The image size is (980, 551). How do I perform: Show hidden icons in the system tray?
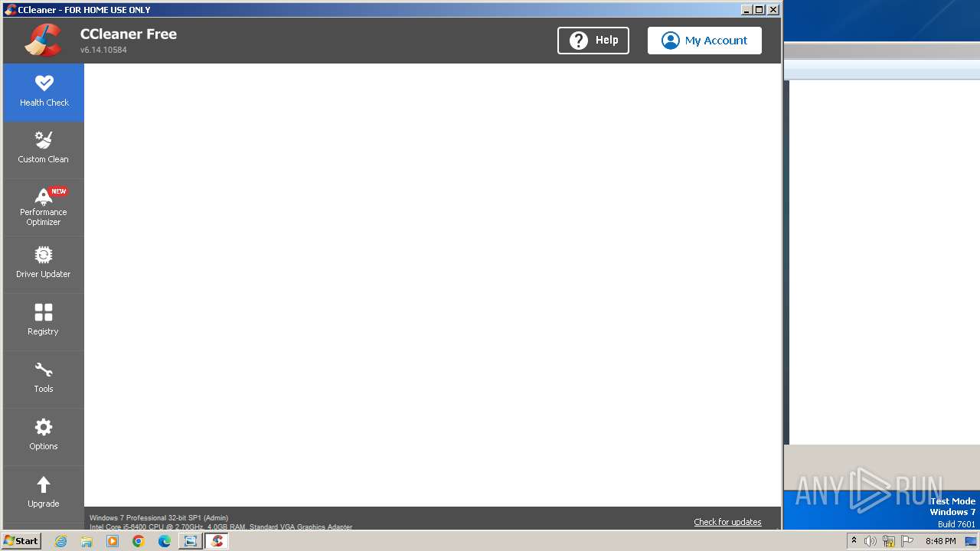854,541
